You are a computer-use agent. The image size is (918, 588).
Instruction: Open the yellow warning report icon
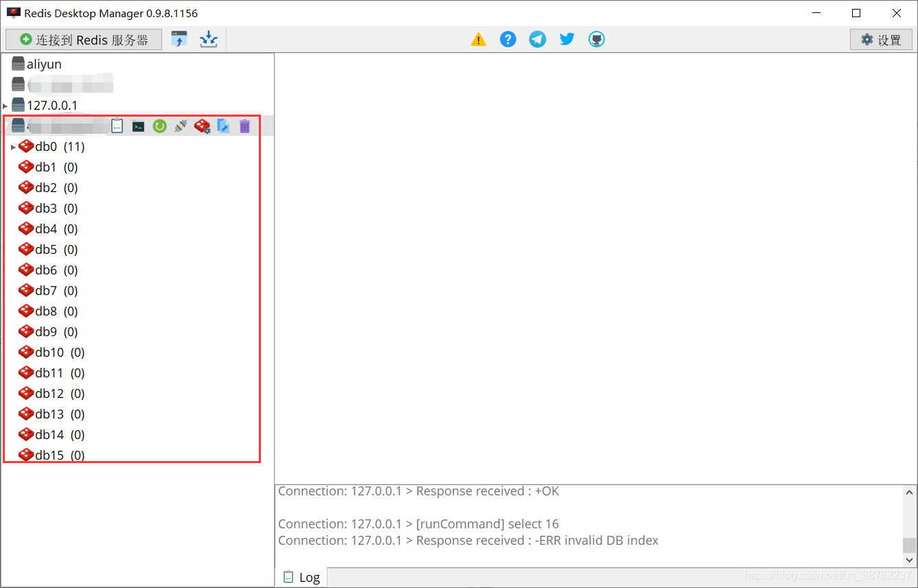tap(479, 40)
